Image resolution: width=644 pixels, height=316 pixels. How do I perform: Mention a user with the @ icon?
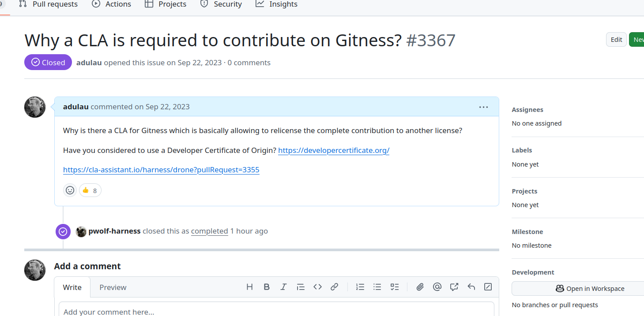437,287
